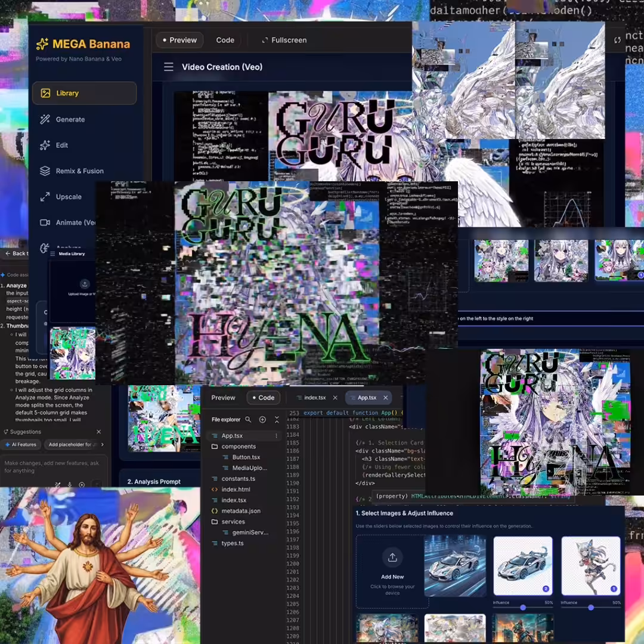Click the search icon in File explorer
This screenshot has width=644, height=644.
point(248,419)
